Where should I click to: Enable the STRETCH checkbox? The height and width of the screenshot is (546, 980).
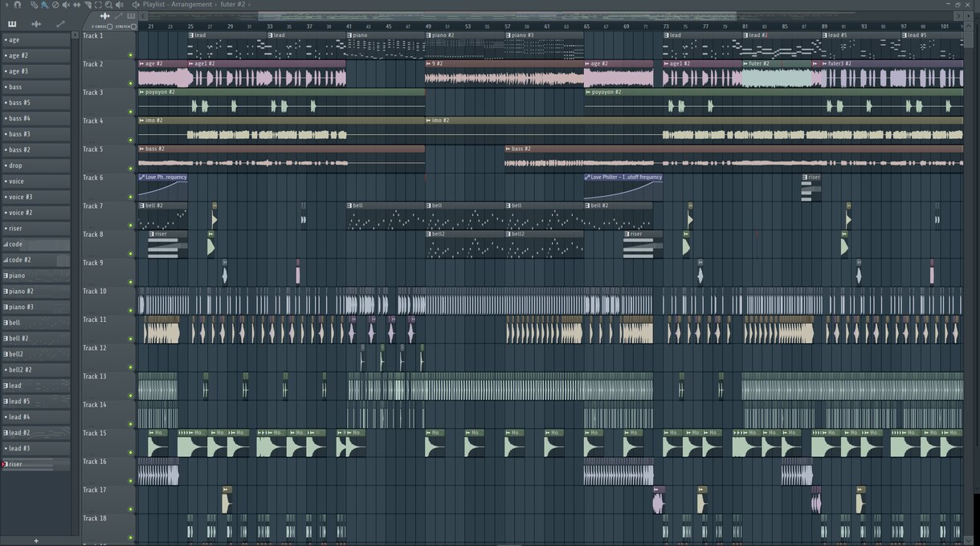pos(133,26)
